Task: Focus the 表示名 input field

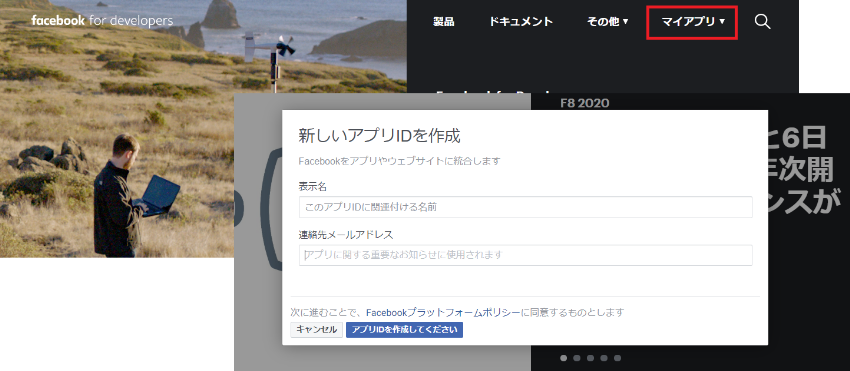Action: click(525, 207)
